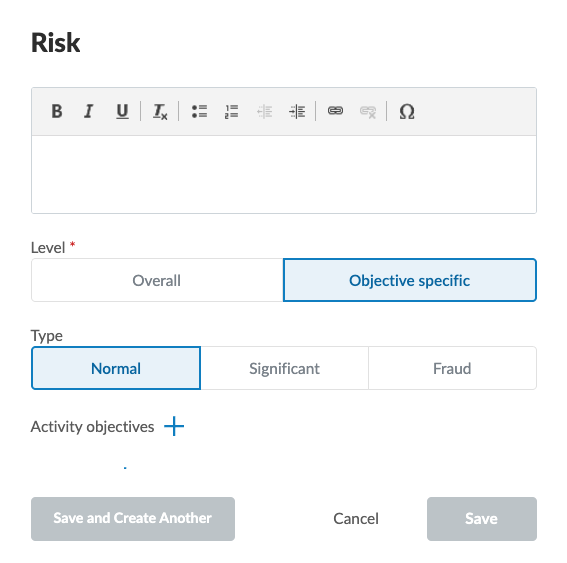
Task: Open the special character Omega picker
Action: [x=407, y=111]
